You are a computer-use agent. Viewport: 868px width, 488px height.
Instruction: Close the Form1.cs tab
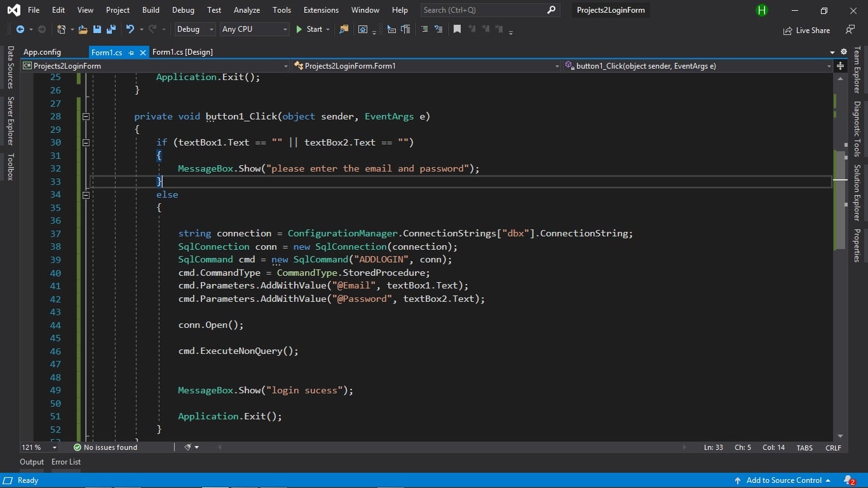(143, 52)
